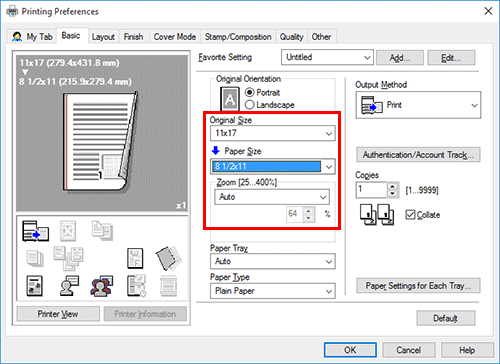Uncheck the Collate checkbox

click(410, 215)
